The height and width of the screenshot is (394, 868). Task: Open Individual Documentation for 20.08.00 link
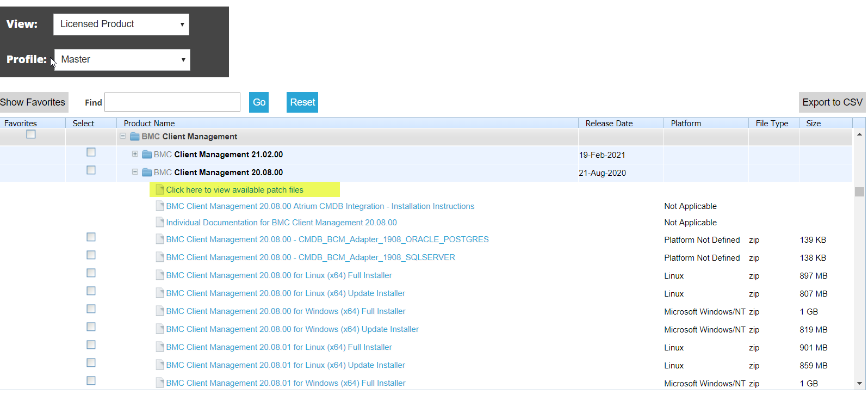[x=282, y=223]
